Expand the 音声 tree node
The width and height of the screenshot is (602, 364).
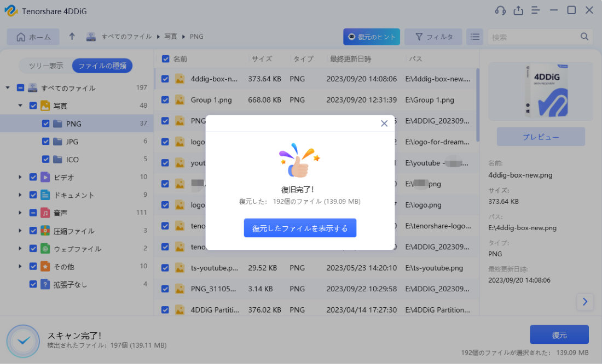pos(20,213)
